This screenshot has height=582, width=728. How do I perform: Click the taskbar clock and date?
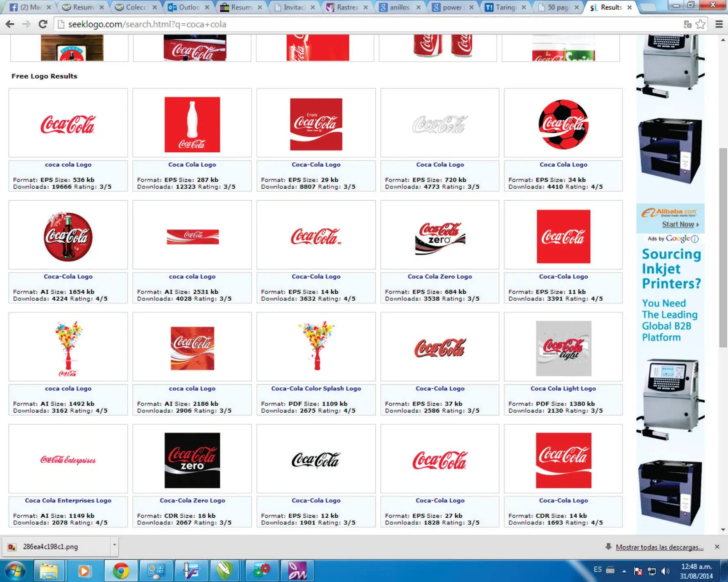[x=696, y=571]
